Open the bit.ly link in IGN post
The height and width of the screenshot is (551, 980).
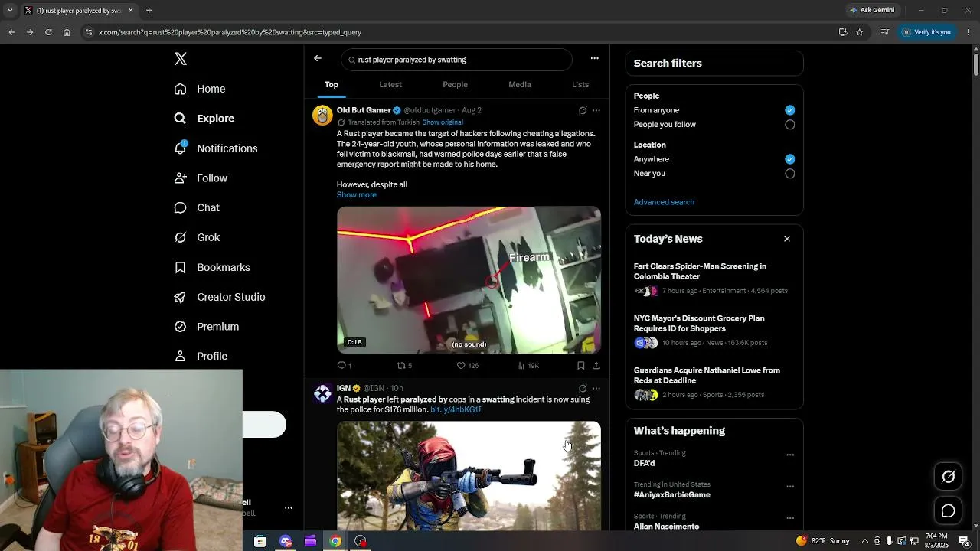456,410
